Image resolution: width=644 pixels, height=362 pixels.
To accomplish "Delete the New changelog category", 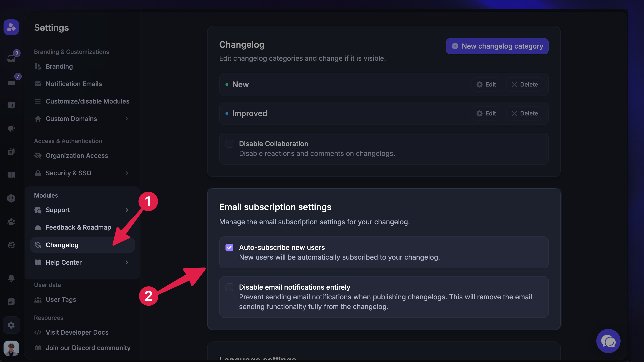I will (524, 85).
